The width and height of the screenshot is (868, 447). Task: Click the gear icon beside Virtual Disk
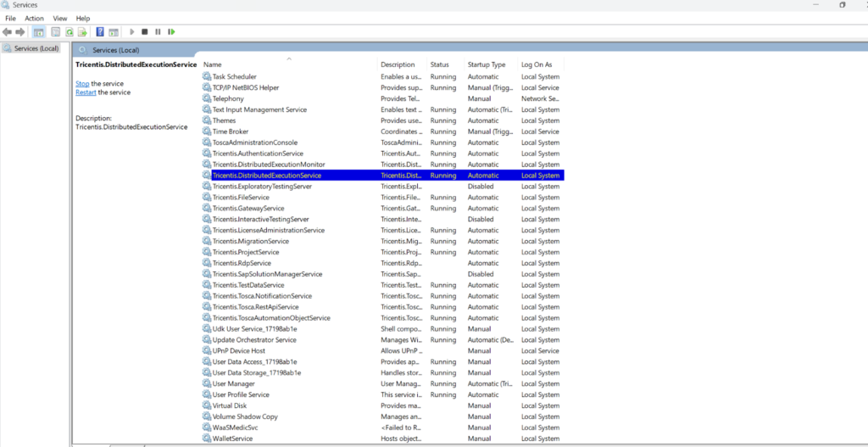pos(207,405)
